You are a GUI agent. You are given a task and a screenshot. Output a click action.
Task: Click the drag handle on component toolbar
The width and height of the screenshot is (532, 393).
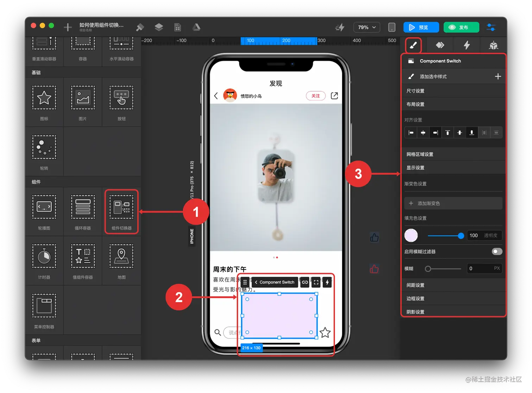245,282
